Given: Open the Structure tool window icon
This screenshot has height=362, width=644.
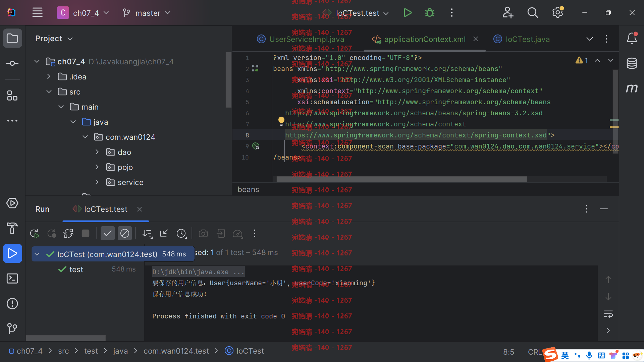Looking at the screenshot, I should click(x=12, y=96).
